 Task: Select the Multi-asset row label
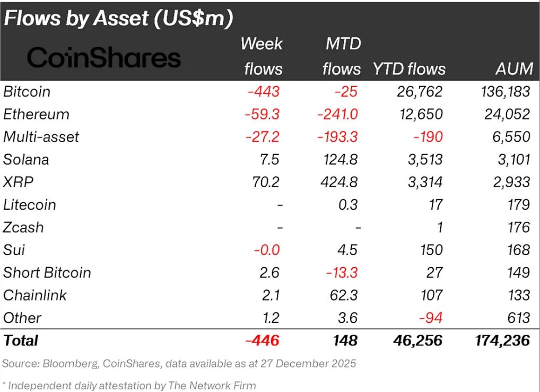41,137
